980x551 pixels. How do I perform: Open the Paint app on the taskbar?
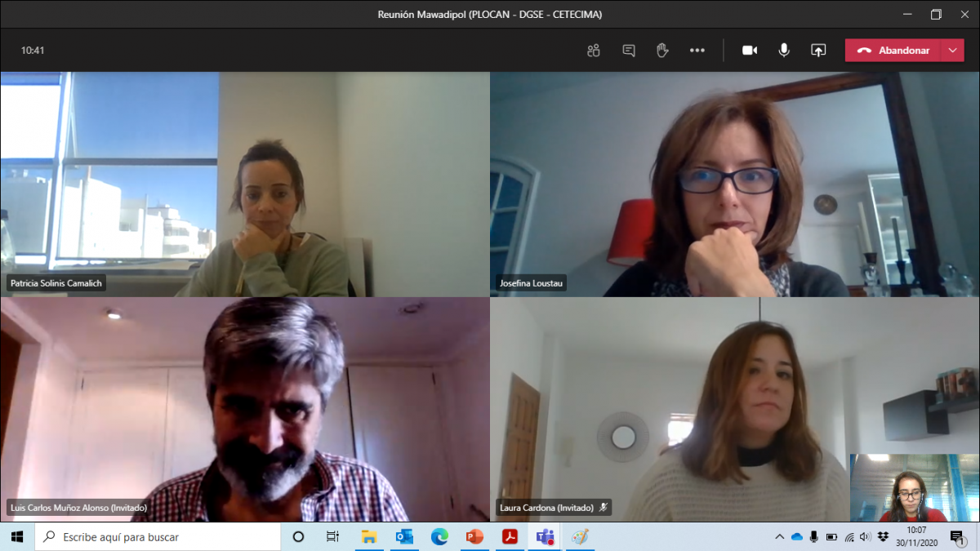(x=580, y=536)
